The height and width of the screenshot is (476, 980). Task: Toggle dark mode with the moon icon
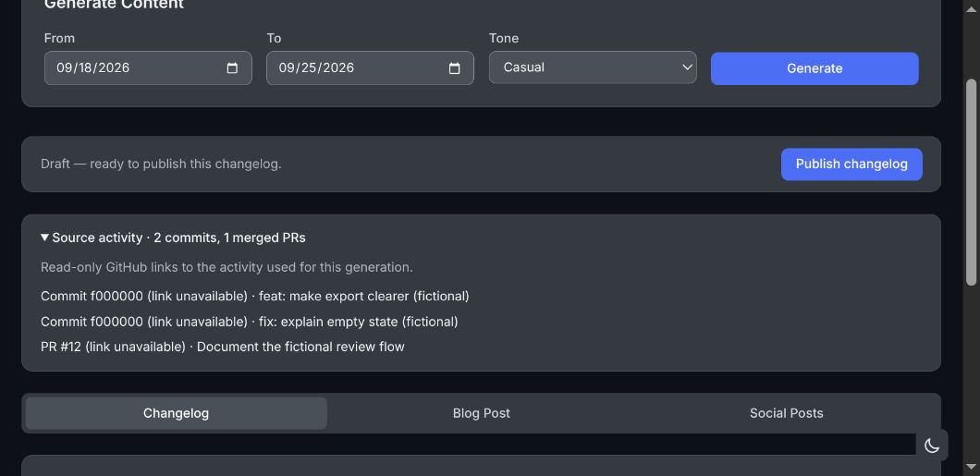coord(932,445)
